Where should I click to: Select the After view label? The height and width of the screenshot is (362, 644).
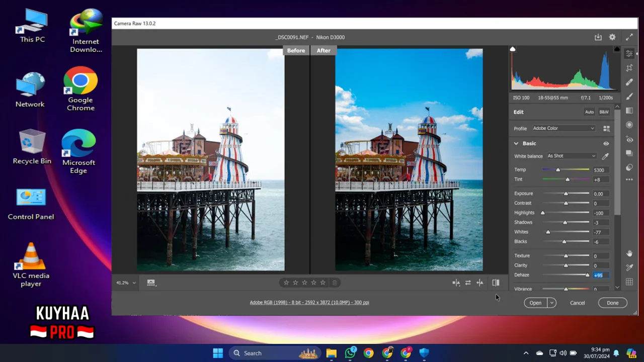click(324, 50)
